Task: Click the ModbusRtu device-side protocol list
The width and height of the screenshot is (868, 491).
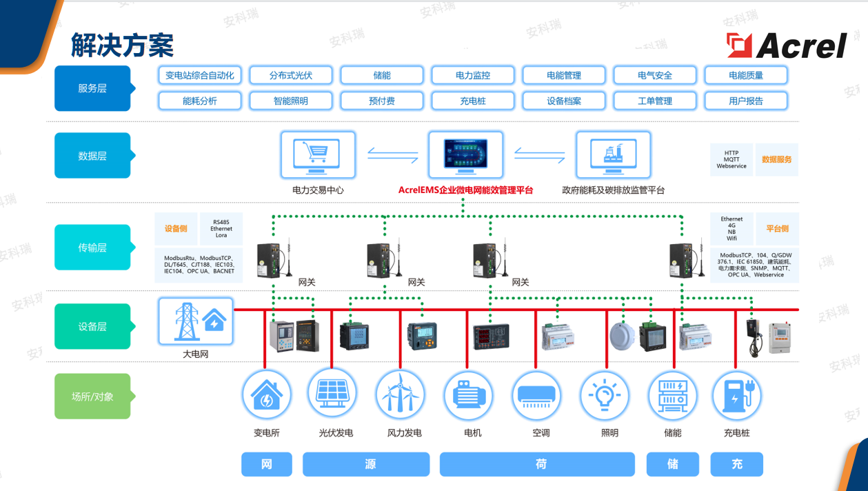Action: click(199, 265)
